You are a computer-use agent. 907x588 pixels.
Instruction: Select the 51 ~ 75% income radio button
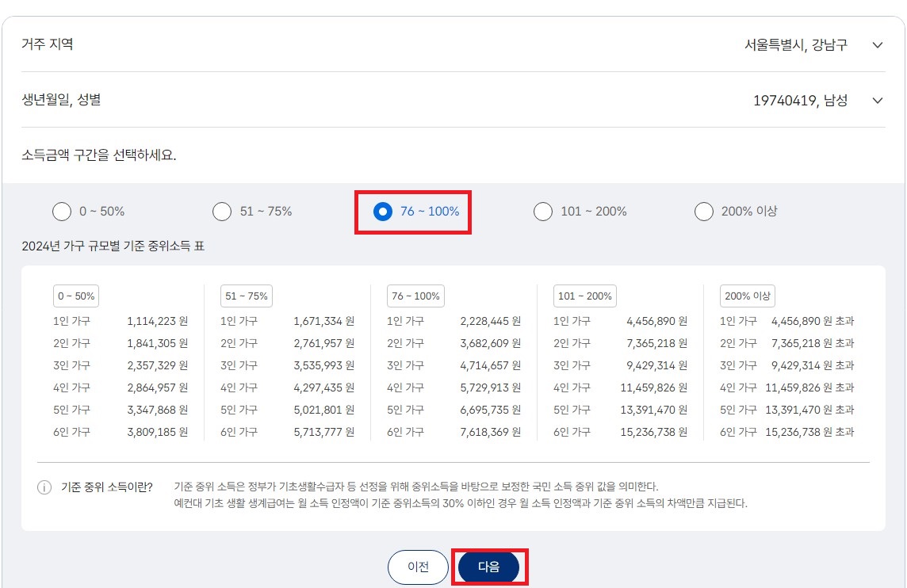click(x=222, y=212)
